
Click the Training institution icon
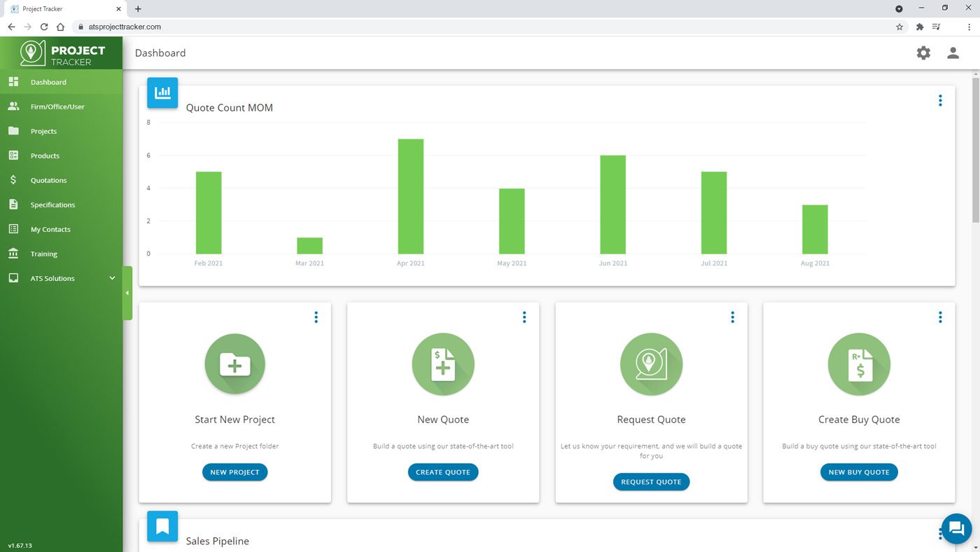tap(13, 254)
